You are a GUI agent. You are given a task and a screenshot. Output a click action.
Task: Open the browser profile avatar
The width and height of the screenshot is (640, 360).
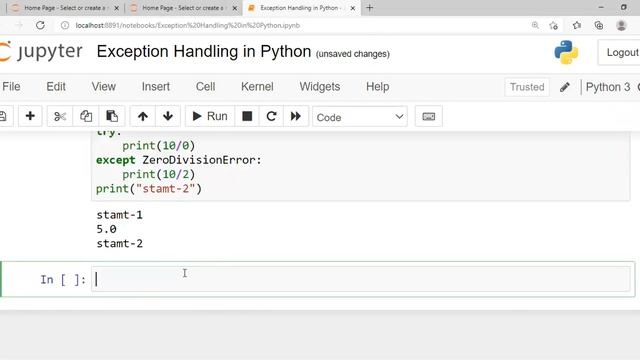tap(621, 25)
